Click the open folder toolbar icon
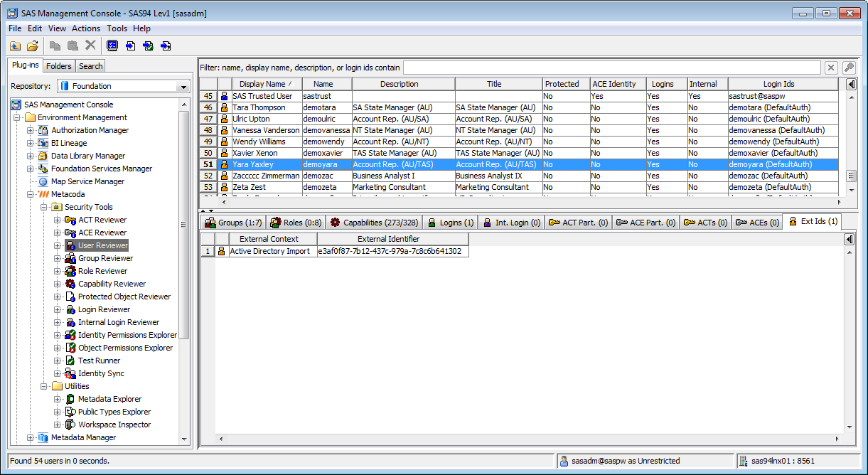This screenshot has width=868, height=475. (33, 46)
